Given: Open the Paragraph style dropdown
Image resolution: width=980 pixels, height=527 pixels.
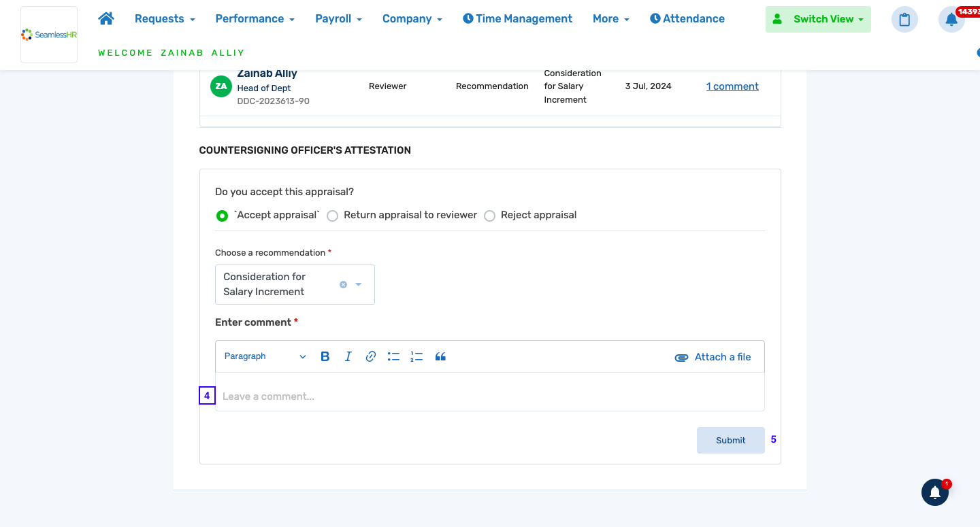Looking at the screenshot, I should click(x=265, y=356).
